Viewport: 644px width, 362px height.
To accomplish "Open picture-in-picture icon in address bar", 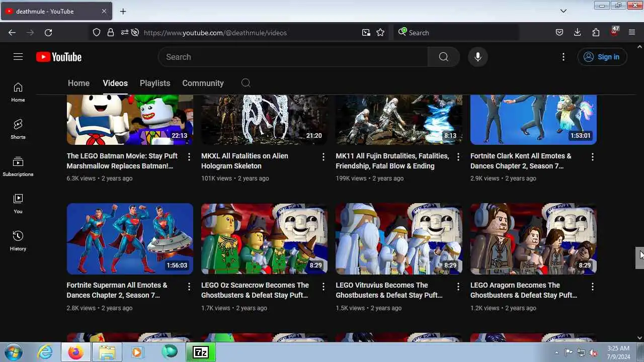I will (x=366, y=32).
